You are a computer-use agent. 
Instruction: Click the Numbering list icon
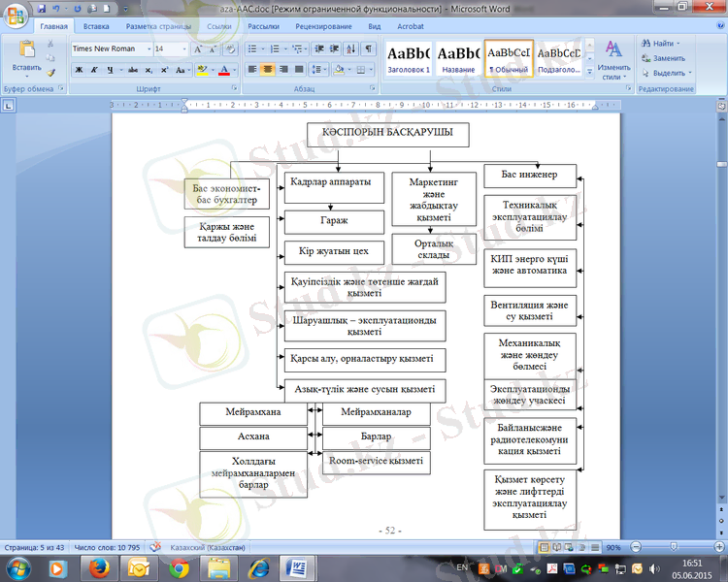coord(275,48)
